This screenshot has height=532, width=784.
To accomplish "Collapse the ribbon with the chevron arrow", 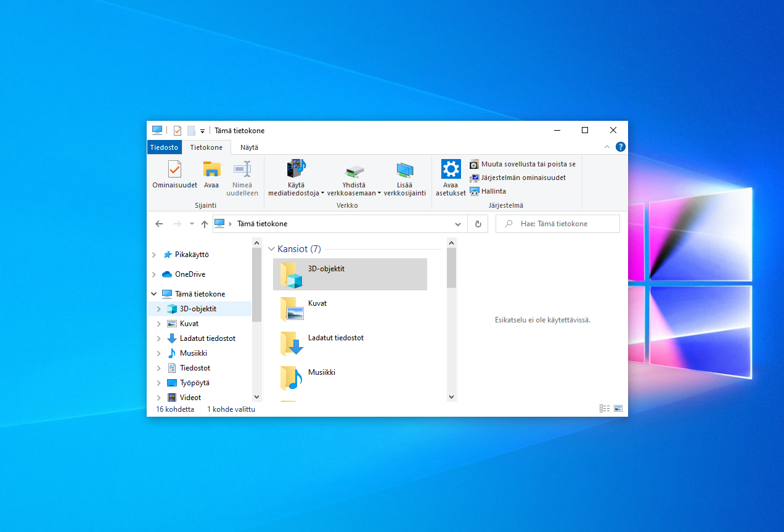I will pos(607,147).
